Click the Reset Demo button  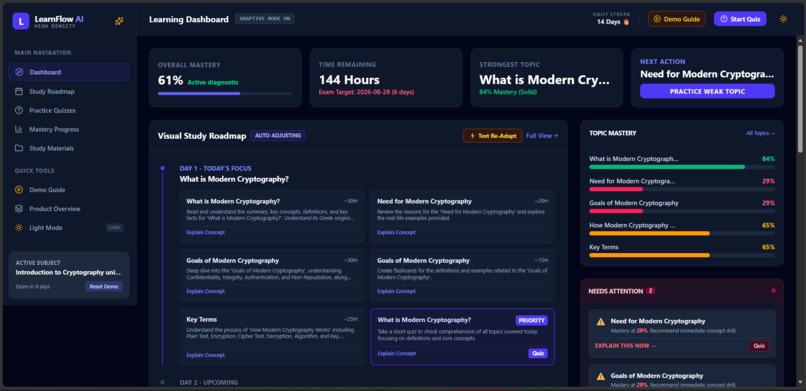point(104,287)
